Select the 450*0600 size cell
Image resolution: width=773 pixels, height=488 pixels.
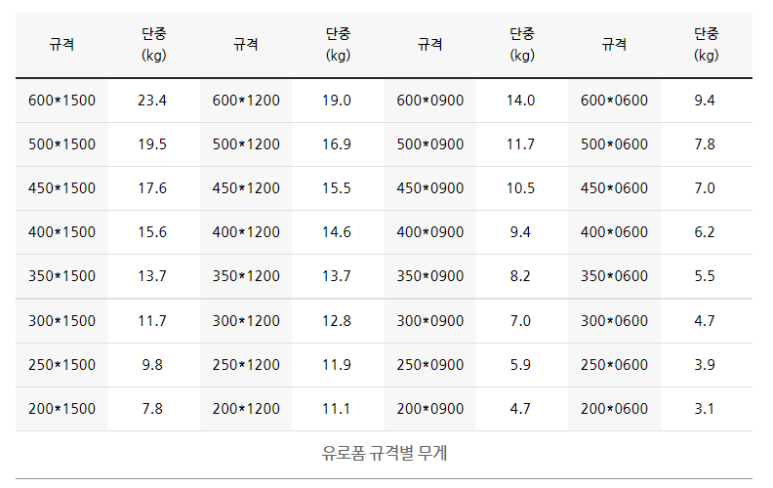pos(614,188)
